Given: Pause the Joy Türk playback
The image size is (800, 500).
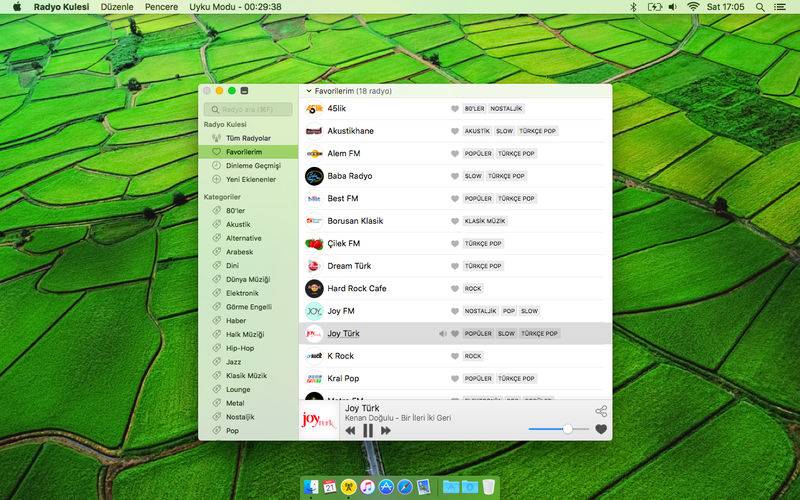Looking at the screenshot, I should pyautogui.click(x=367, y=431).
